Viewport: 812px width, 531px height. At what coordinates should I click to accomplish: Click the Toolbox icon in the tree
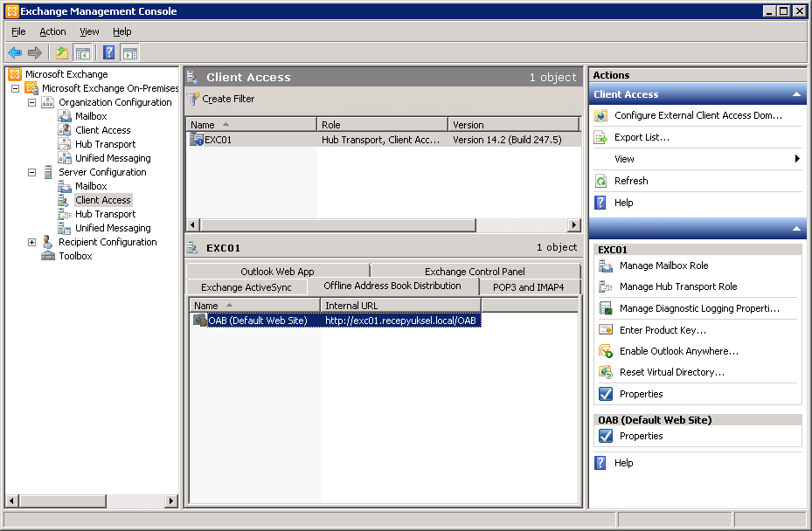[x=48, y=256]
